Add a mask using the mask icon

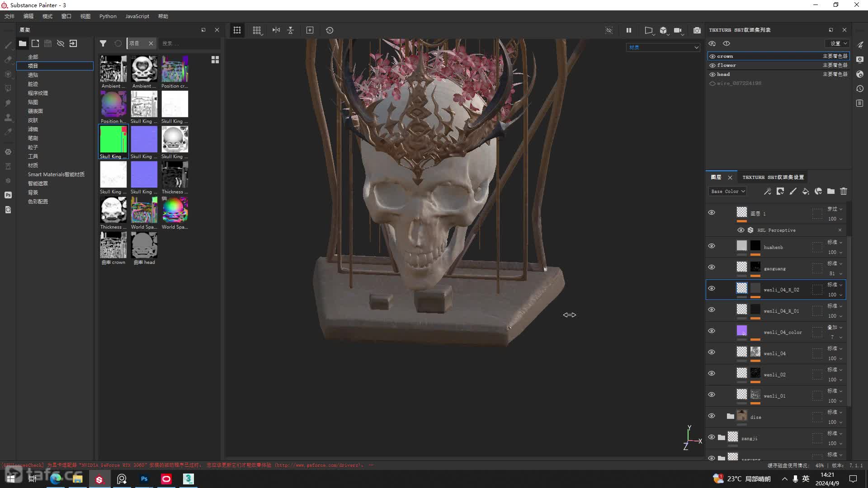[x=780, y=192]
